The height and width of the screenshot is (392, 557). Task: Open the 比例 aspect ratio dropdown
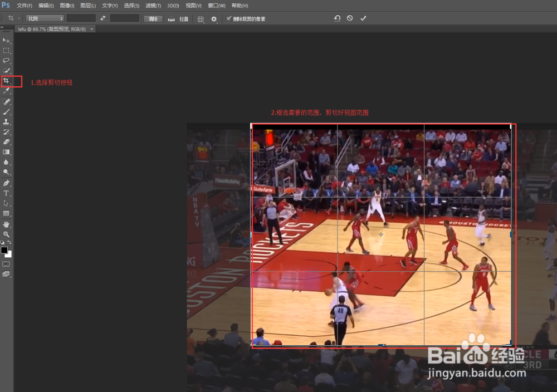click(x=45, y=18)
